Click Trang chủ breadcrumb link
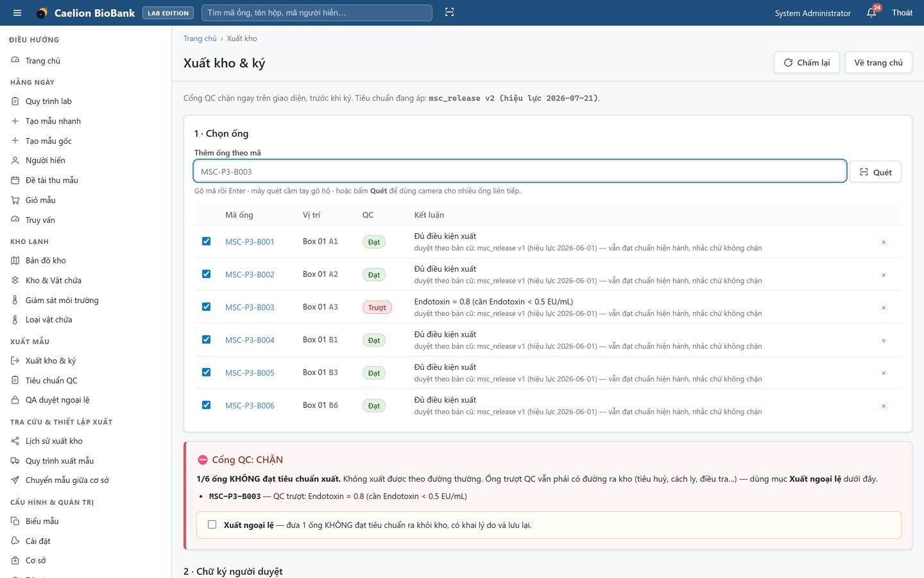Viewport: 924px width, 578px height. pos(200,39)
